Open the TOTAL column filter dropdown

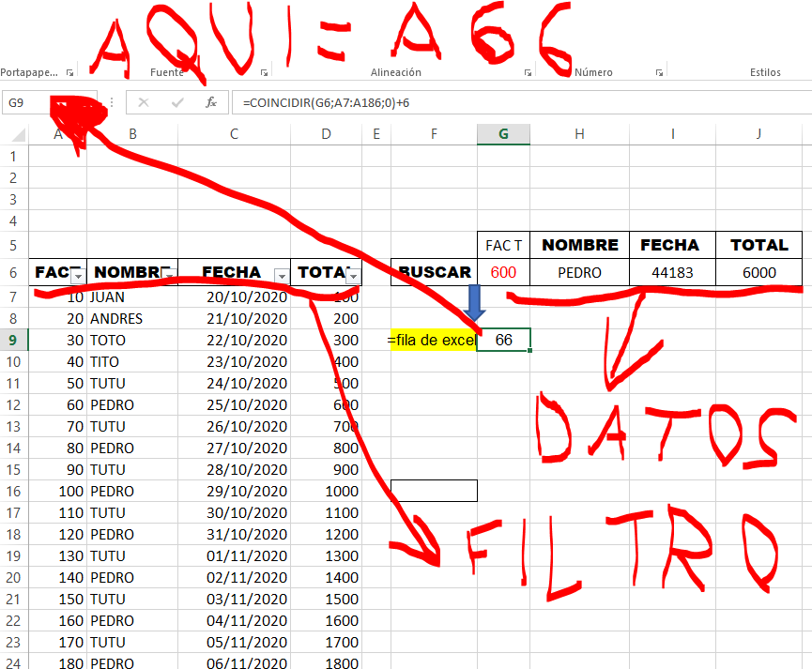[x=353, y=277]
